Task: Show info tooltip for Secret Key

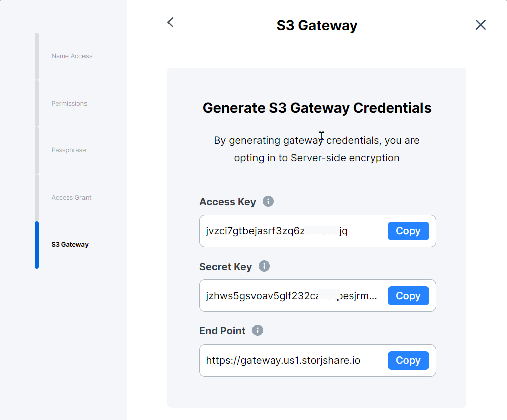Action: tap(264, 266)
